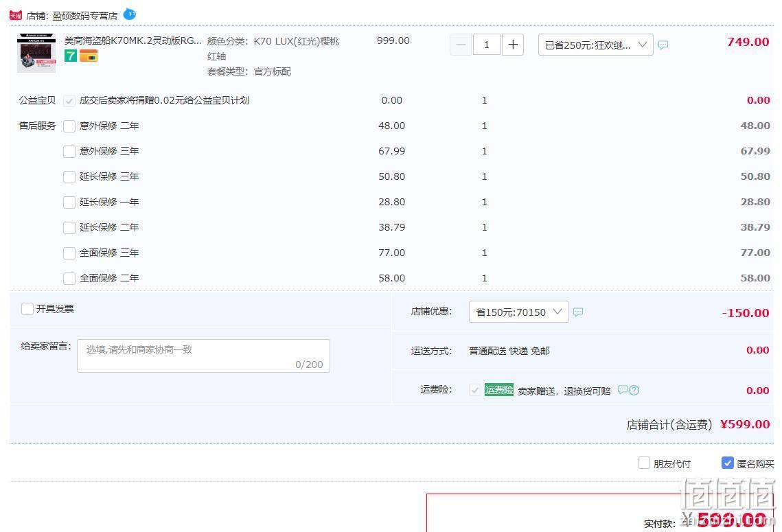Open the keyboard product thumbnail
The width and height of the screenshot is (782, 532).
(36, 54)
